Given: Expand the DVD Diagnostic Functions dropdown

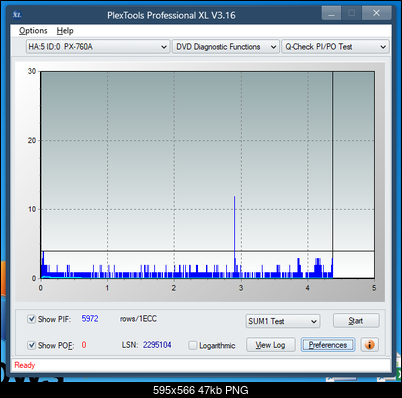Looking at the screenshot, I should click(226, 47).
